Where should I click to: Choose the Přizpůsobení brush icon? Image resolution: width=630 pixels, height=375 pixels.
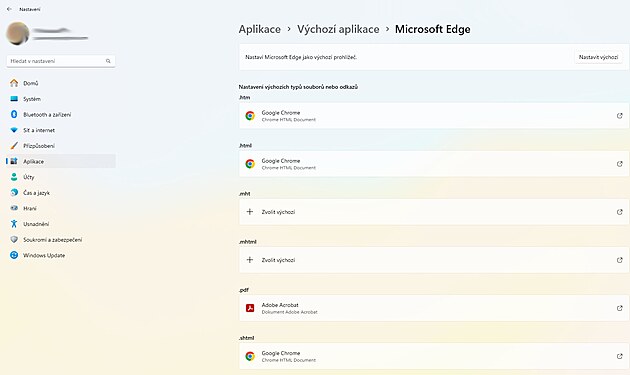[14, 145]
